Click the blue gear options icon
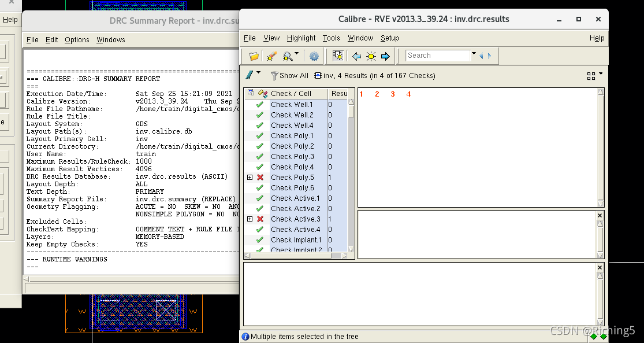Screen dimensions: 644x343 pyautogui.click(x=314, y=56)
